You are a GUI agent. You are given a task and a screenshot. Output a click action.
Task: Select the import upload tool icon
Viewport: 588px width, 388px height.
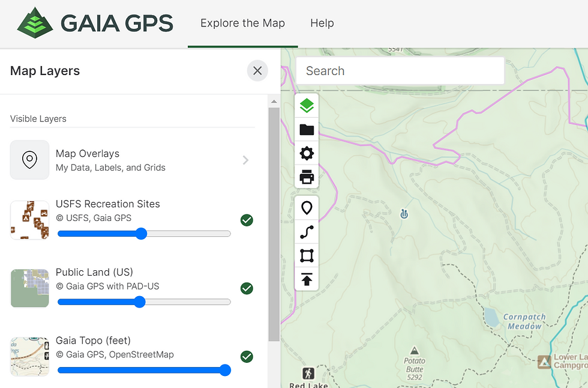pos(307,279)
